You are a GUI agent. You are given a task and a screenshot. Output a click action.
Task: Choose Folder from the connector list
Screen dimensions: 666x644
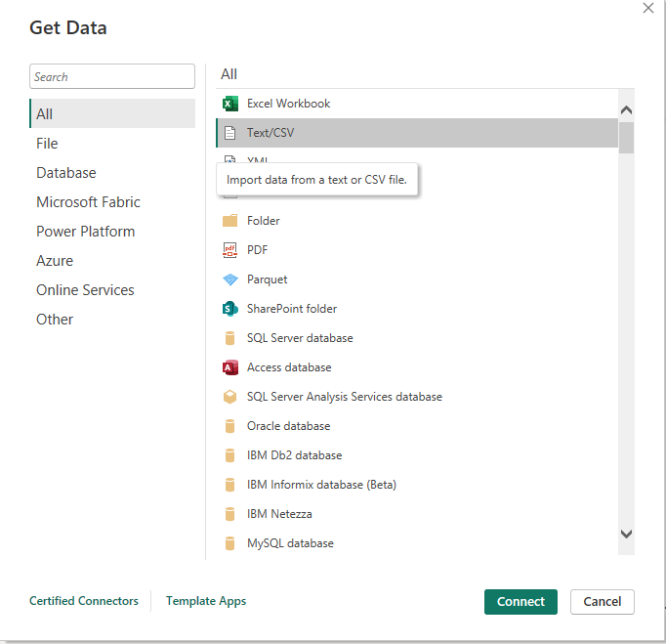(417, 221)
